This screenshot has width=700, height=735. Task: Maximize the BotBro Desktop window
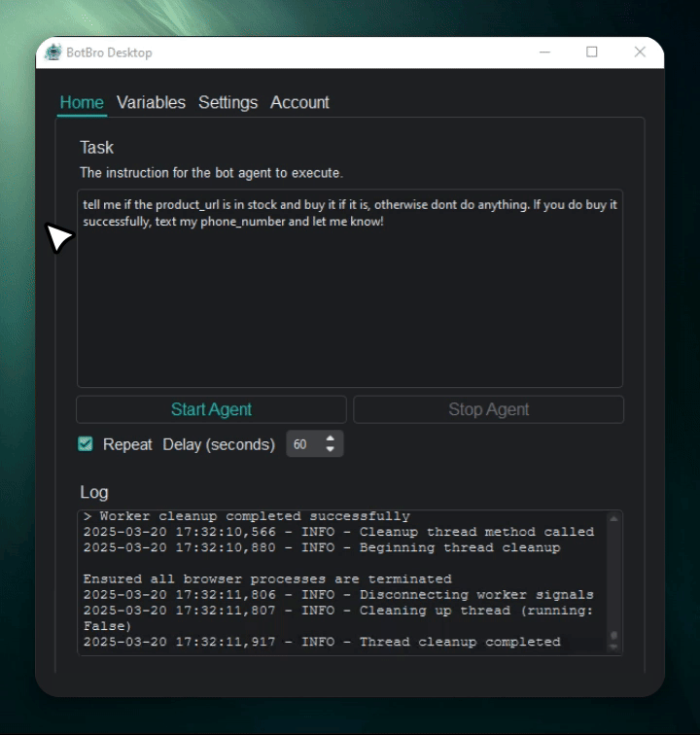592,52
